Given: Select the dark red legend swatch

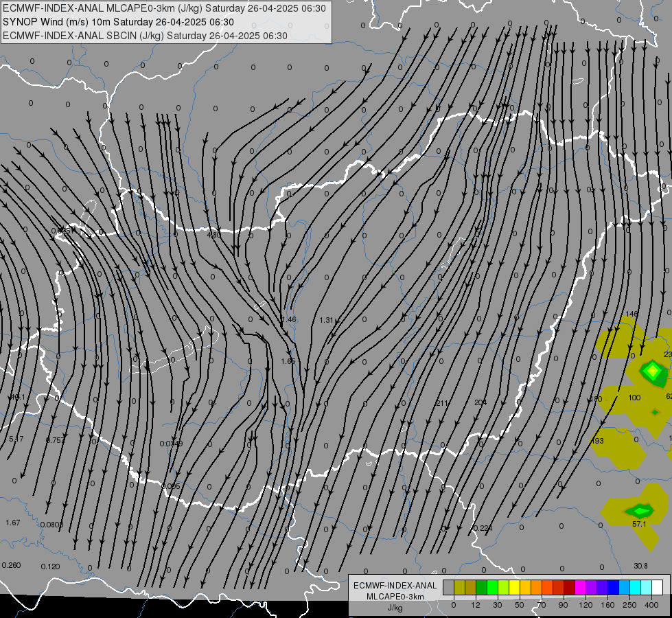Looking at the screenshot, I should pos(569,588).
